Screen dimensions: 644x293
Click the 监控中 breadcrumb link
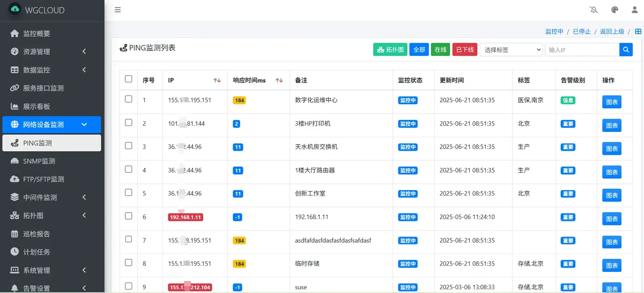554,32
